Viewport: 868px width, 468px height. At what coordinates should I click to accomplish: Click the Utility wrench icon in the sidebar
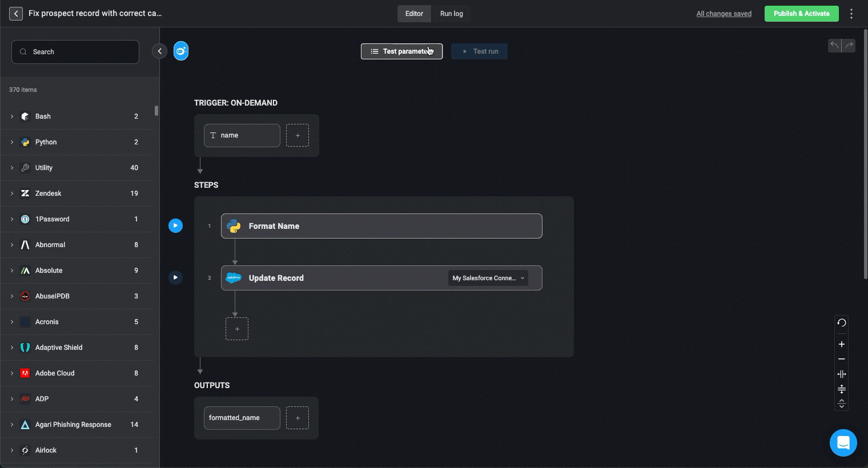point(25,168)
